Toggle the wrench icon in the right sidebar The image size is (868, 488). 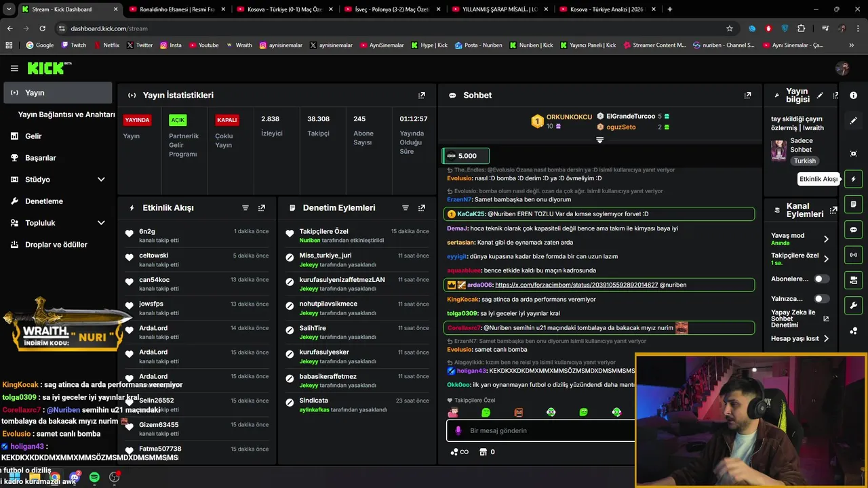click(853, 305)
